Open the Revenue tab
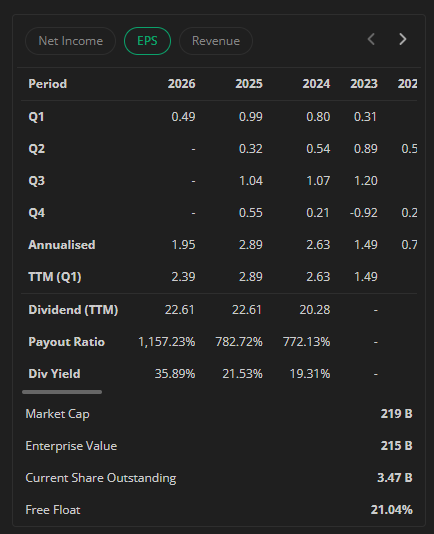The height and width of the screenshot is (534, 434). 216,41
